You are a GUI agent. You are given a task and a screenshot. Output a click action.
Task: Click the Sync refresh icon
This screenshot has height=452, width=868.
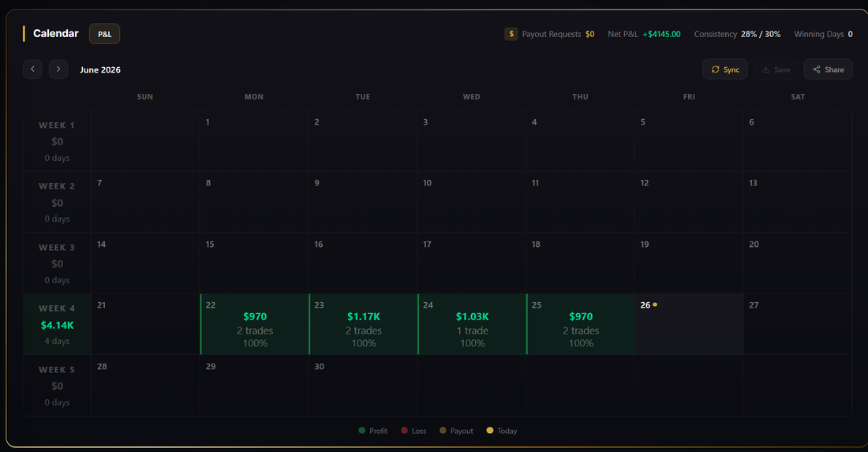coord(715,69)
